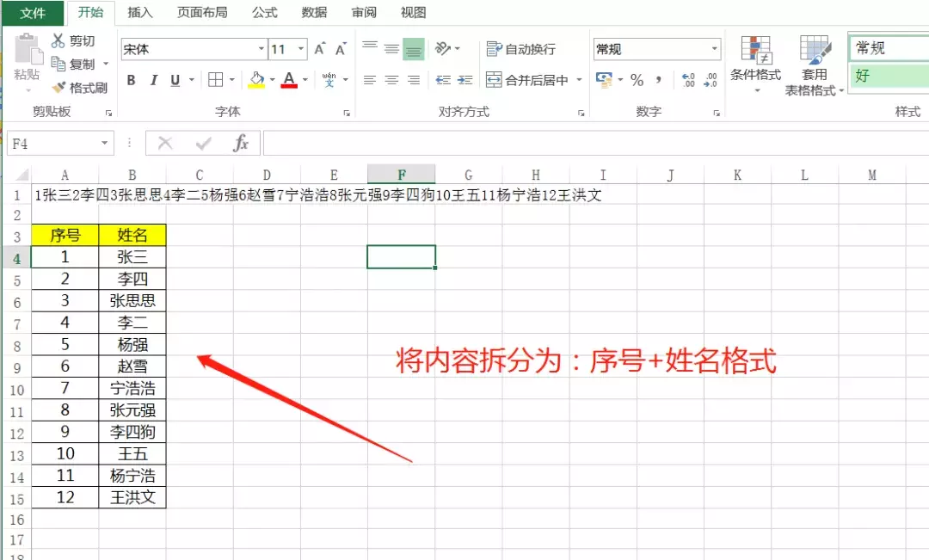Click the Increase Decimal icon
The width and height of the screenshot is (929, 560).
688,80
